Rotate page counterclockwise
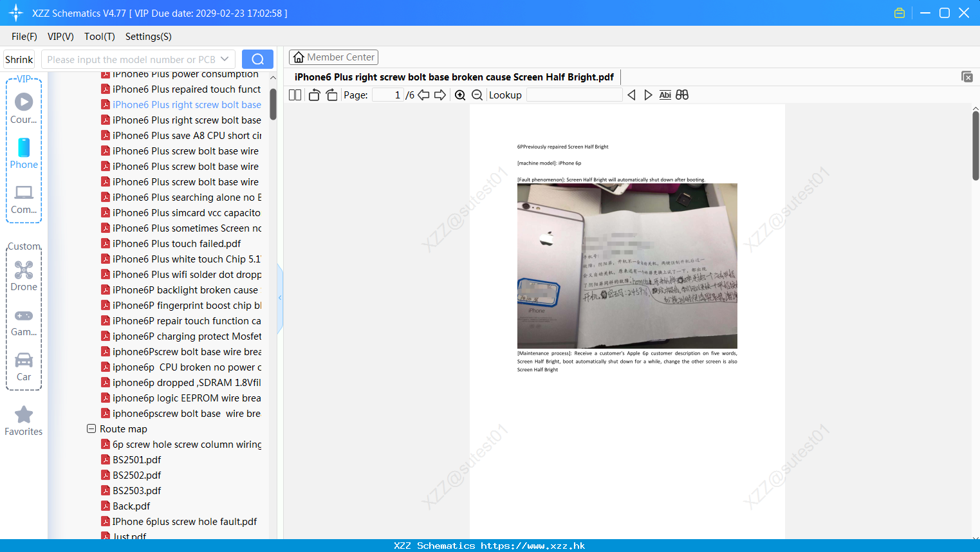980x552 pixels. (314, 95)
